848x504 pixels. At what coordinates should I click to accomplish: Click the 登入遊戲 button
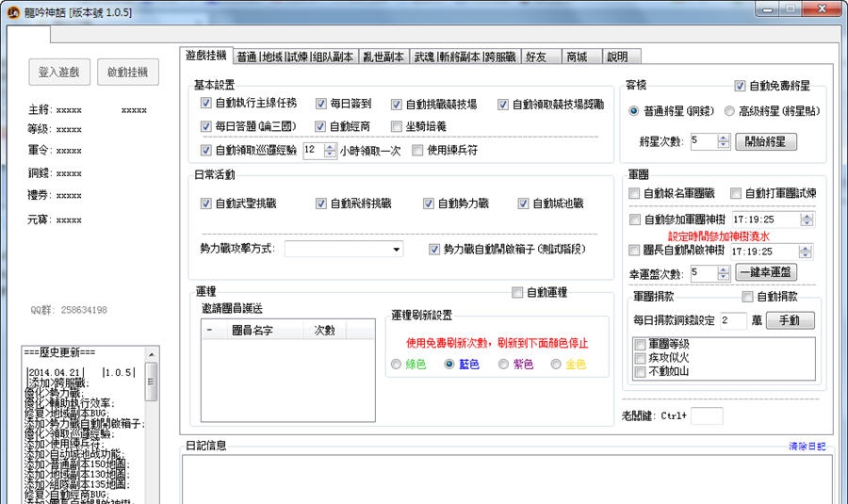59,72
